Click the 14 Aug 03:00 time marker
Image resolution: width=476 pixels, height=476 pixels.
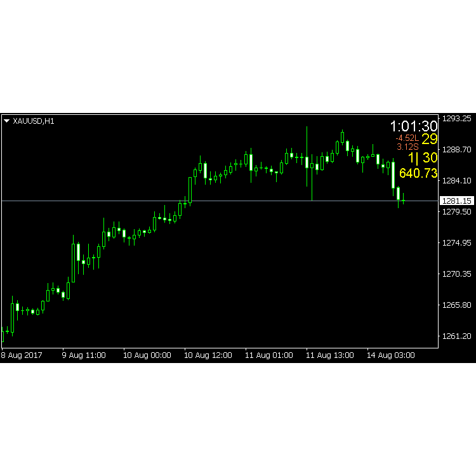point(391,355)
